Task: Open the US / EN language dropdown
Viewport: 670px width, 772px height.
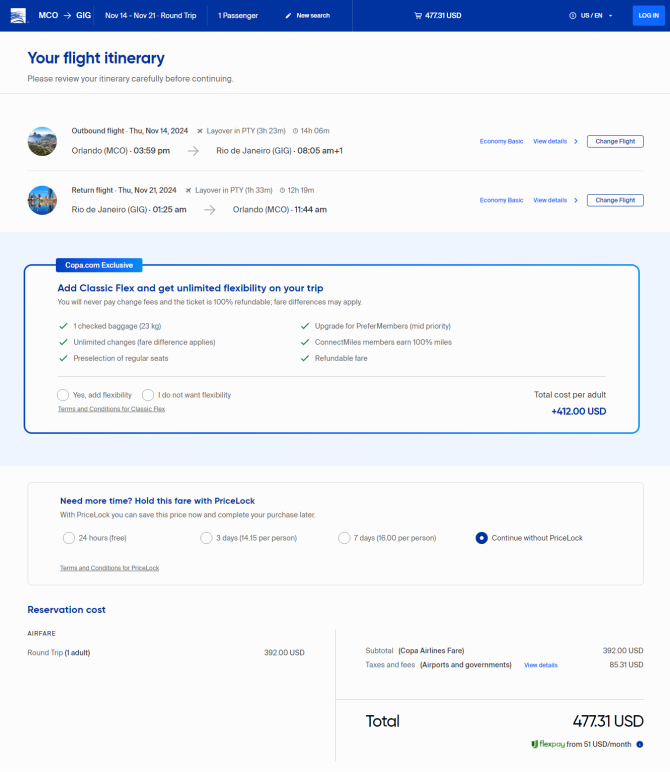Action: click(591, 16)
